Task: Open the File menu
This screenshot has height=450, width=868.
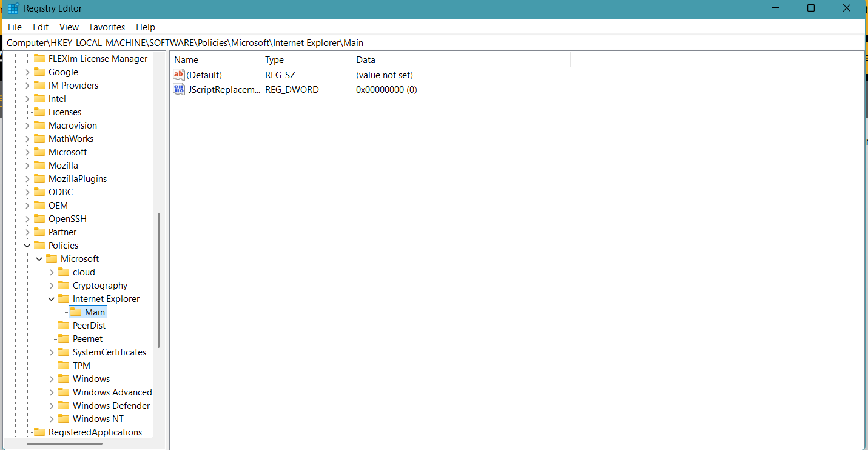Action: click(15, 27)
